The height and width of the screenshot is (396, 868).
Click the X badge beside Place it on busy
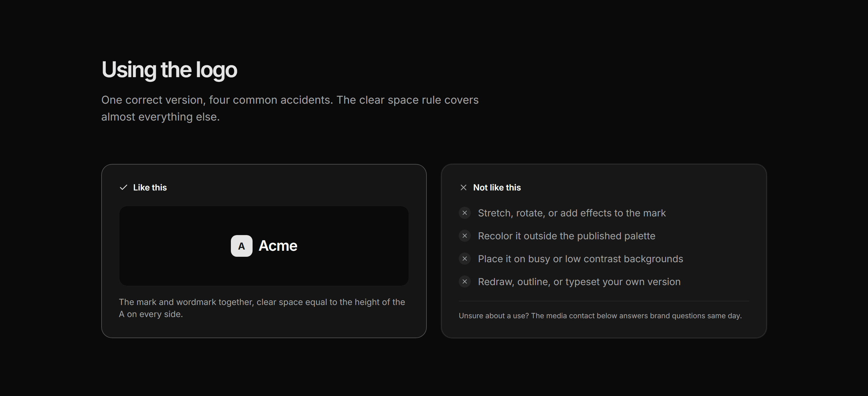(x=465, y=259)
